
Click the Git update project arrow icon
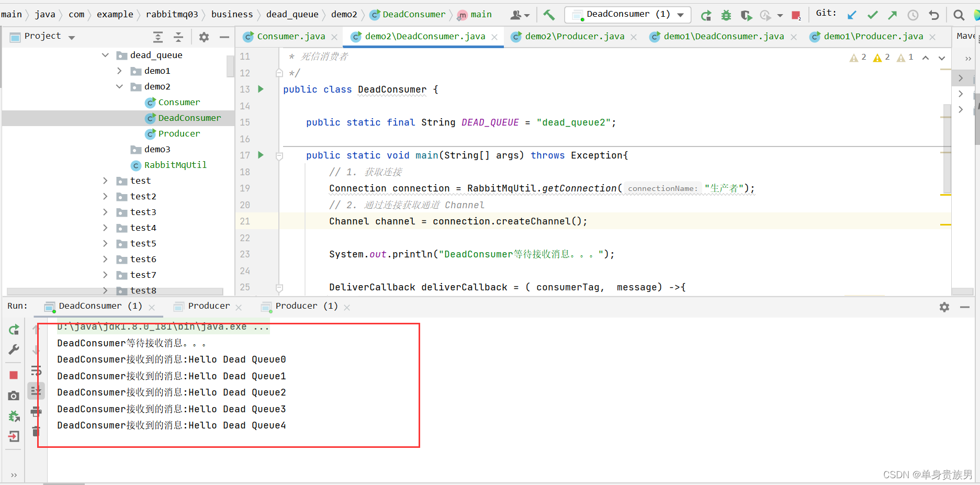click(x=852, y=15)
